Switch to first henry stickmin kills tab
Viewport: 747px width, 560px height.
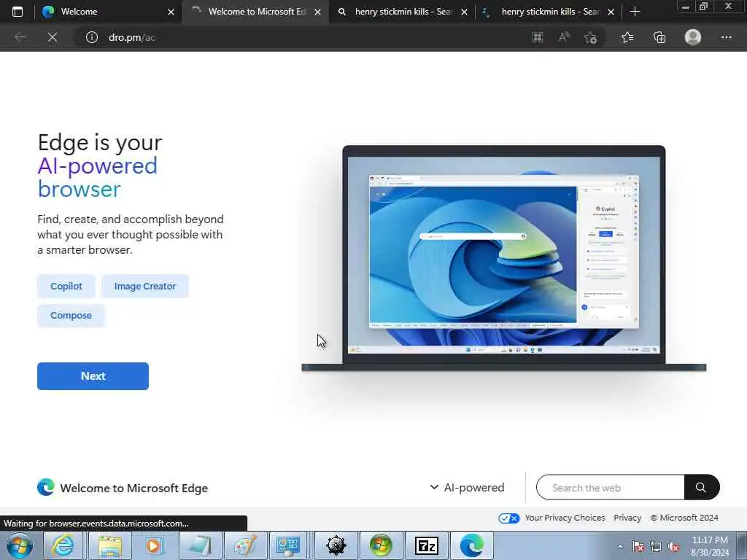(403, 12)
